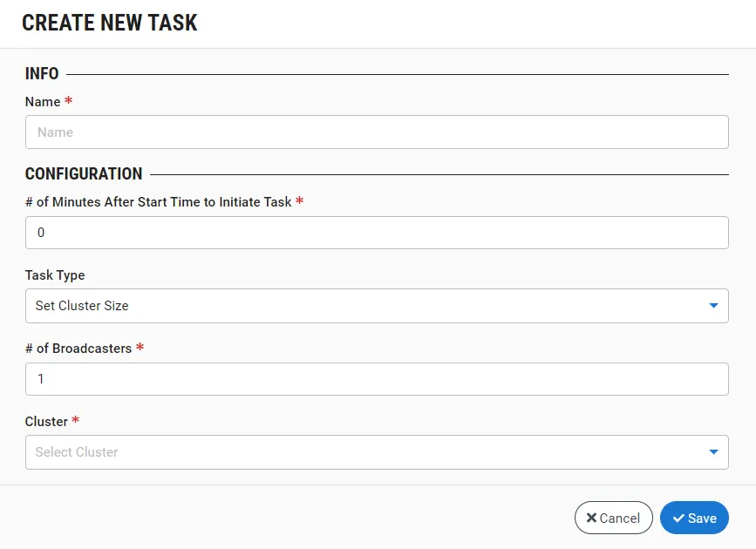
Task: Click the Cluster dropdown arrow
Action: (x=713, y=452)
